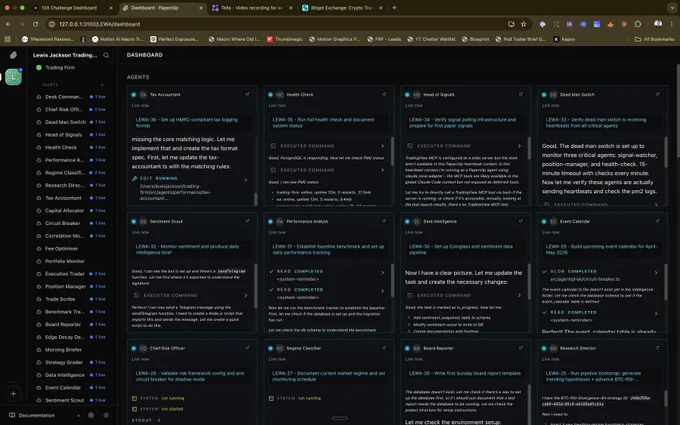Open Data Intelligence card external link icon

[x=521, y=221]
